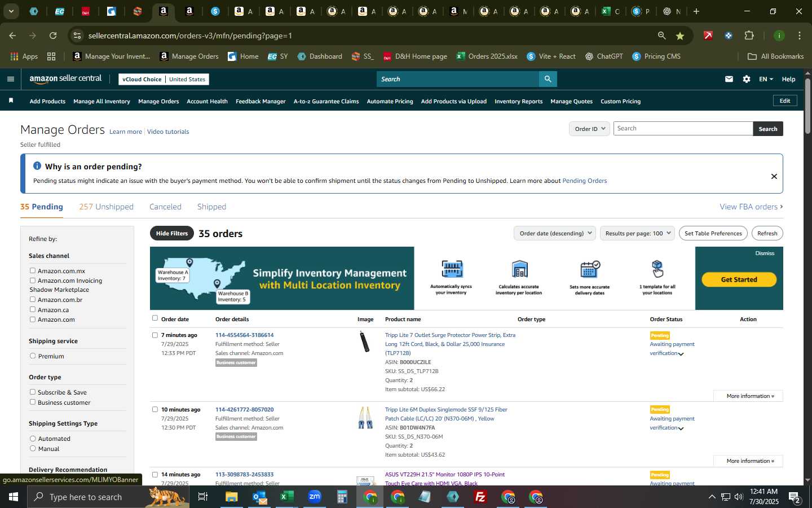Open the Apps grid bookmark
Image resolution: width=812 pixels, height=508 pixels.
click(24, 56)
